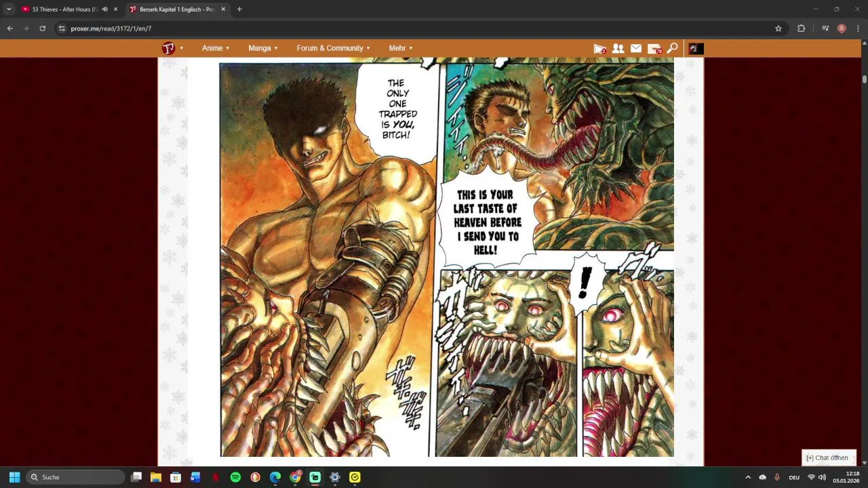Open Settings gear on the taskbar
Viewport: 868px width, 488px height.
335,477
